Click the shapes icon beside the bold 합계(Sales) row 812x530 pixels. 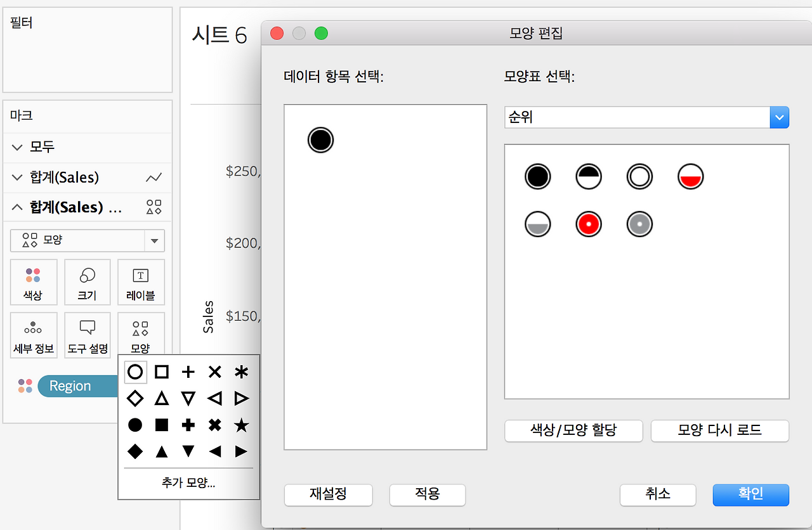point(154,207)
